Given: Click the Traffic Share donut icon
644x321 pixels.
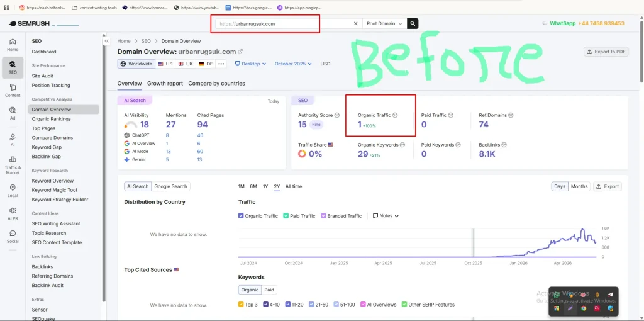Looking at the screenshot, I should point(302,154).
